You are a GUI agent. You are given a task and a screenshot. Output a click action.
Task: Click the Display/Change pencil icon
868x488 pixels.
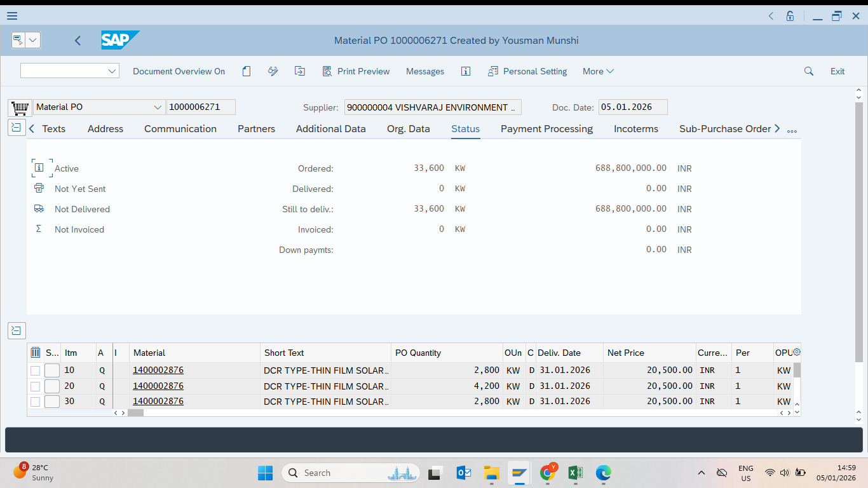(x=273, y=71)
